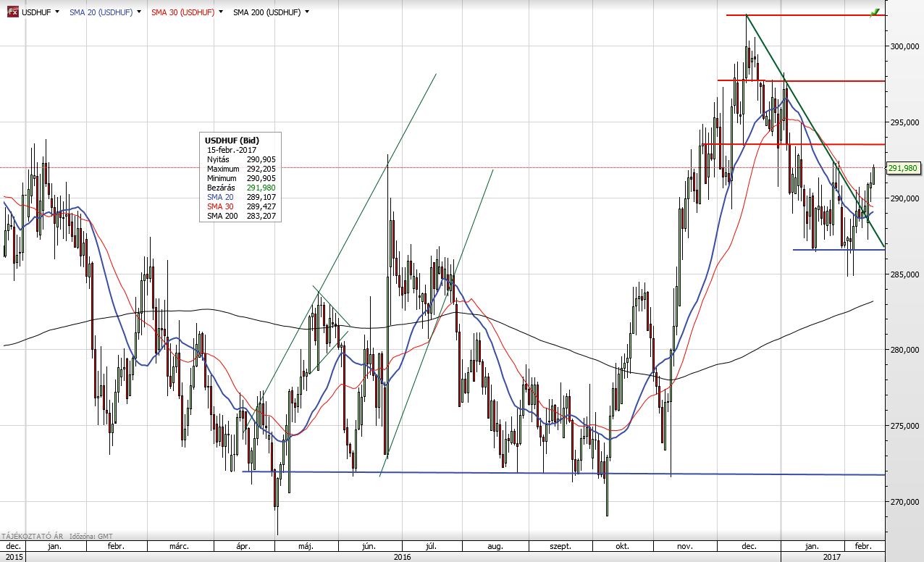
Task: Click the Bezárás 291,980 tooltip row
Action: pos(241,188)
